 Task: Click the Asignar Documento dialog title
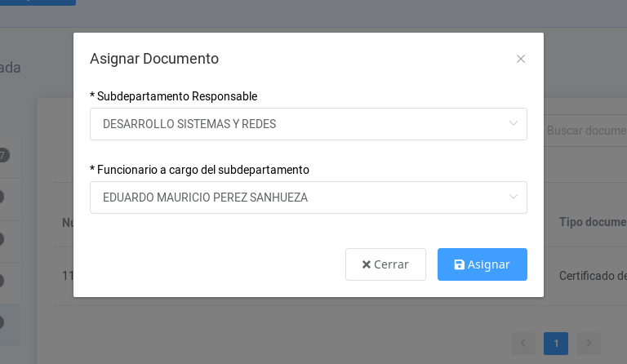tap(154, 59)
